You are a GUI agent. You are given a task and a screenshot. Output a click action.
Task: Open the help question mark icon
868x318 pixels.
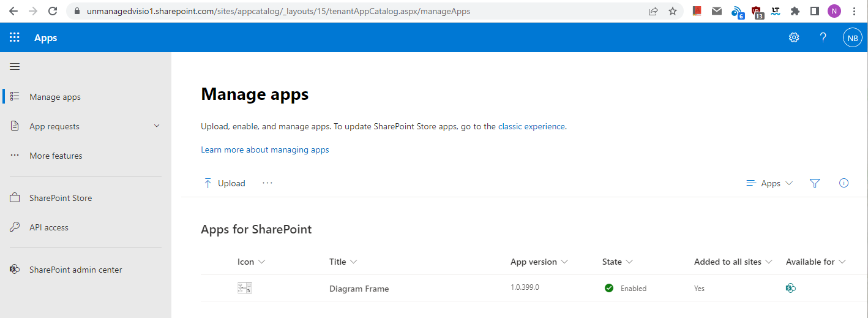823,37
